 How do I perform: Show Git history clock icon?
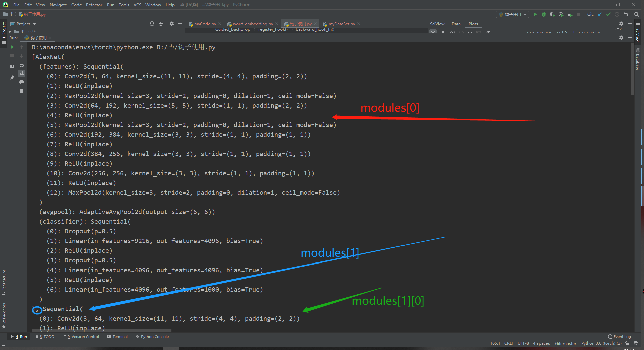[x=617, y=14]
